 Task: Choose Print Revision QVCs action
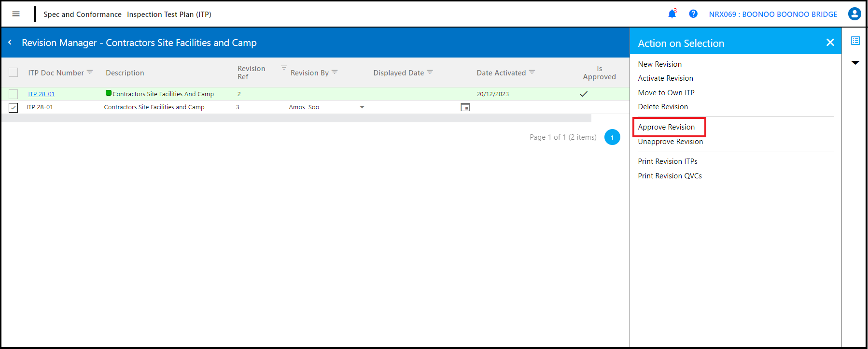coord(670,176)
